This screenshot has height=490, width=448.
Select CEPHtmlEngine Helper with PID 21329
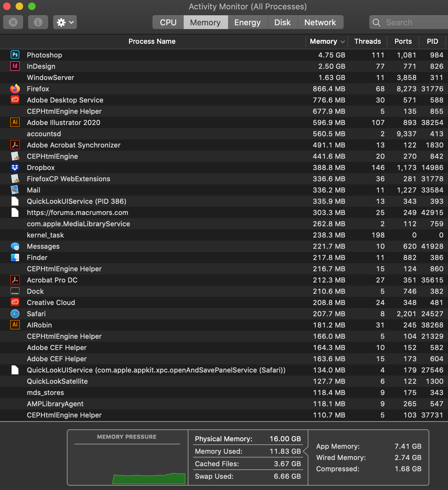point(224,336)
